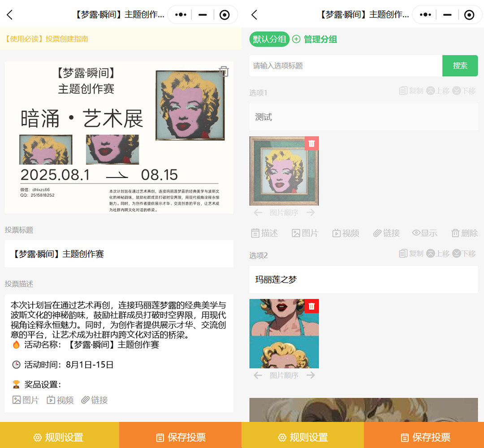Viewport: 484px width, 448px height.
Task: Move 选项1 down with 下移
Action: click(x=464, y=90)
